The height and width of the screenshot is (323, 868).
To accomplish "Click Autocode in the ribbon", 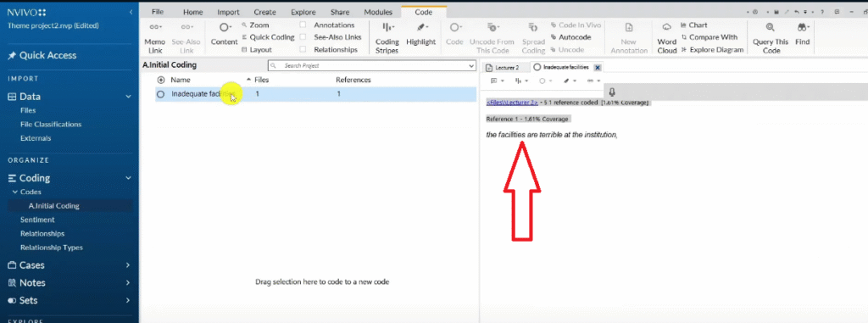I will click(x=570, y=37).
